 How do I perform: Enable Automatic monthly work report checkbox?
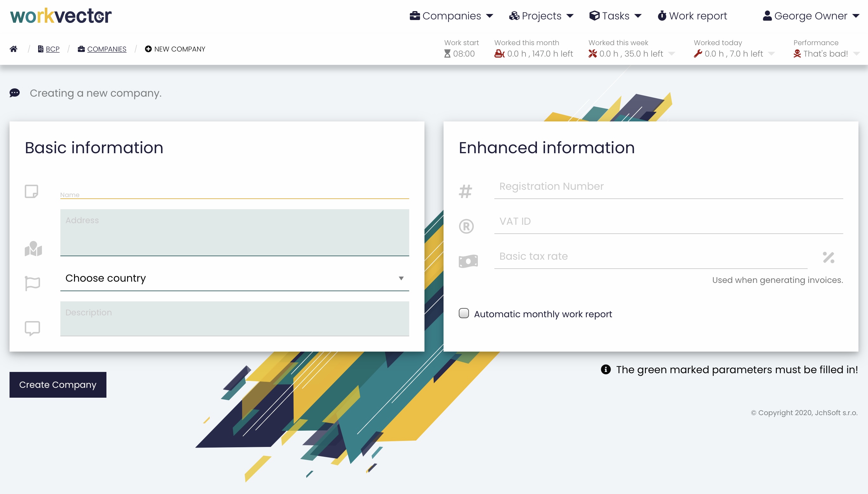[464, 313]
